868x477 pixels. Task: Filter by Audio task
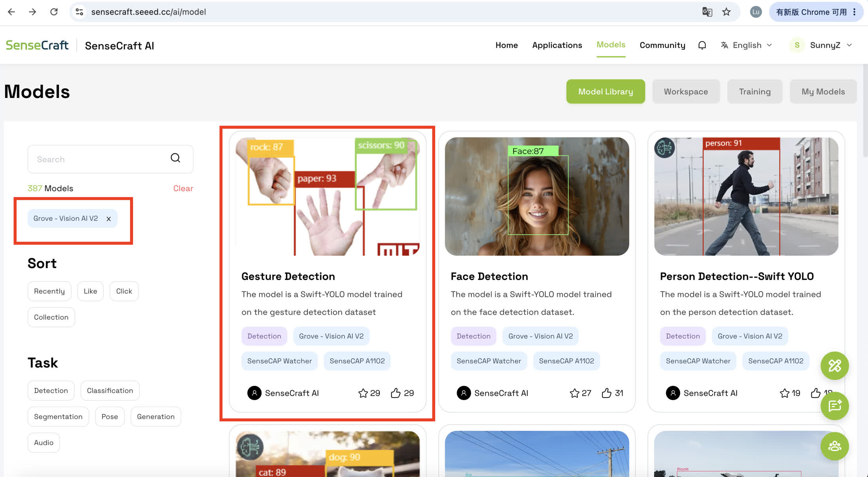click(44, 443)
